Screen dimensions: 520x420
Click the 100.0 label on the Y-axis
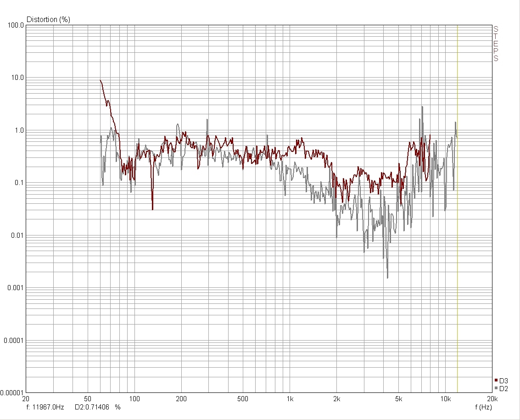(x=16, y=25)
